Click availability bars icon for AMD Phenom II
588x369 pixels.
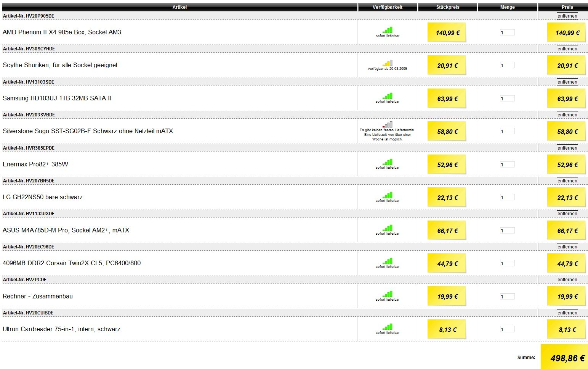388,30
